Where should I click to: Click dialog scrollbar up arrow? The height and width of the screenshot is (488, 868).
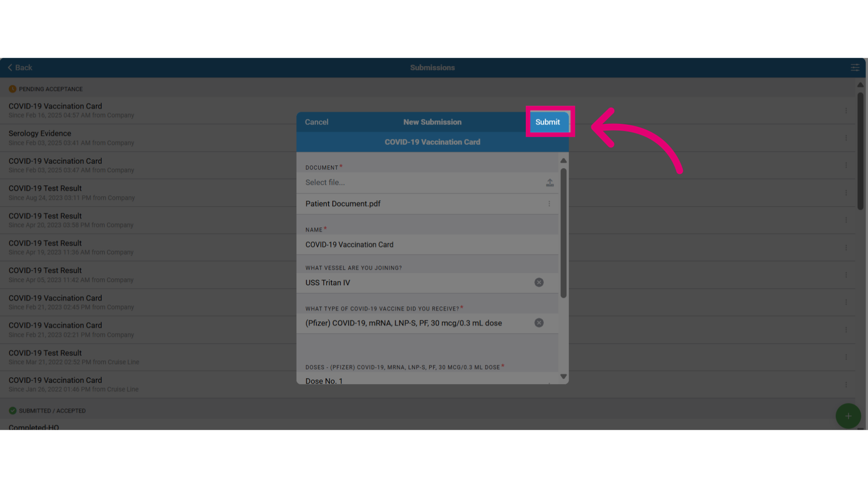click(x=563, y=160)
